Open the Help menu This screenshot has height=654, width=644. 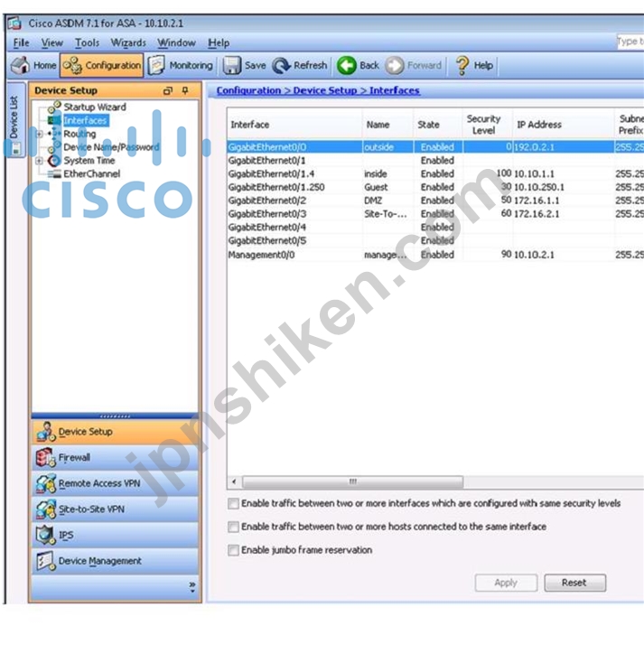pyautogui.click(x=219, y=43)
